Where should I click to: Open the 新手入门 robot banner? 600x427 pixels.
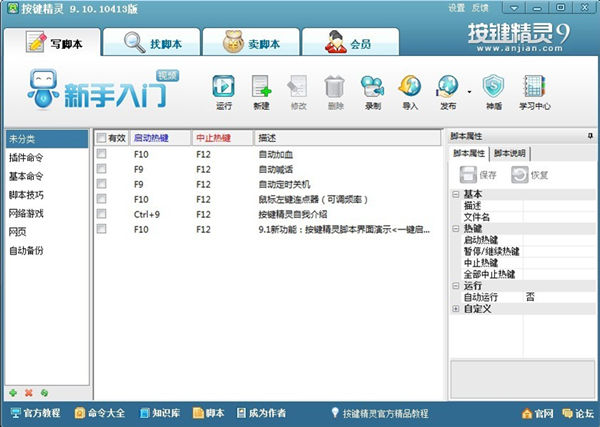pos(103,89)
